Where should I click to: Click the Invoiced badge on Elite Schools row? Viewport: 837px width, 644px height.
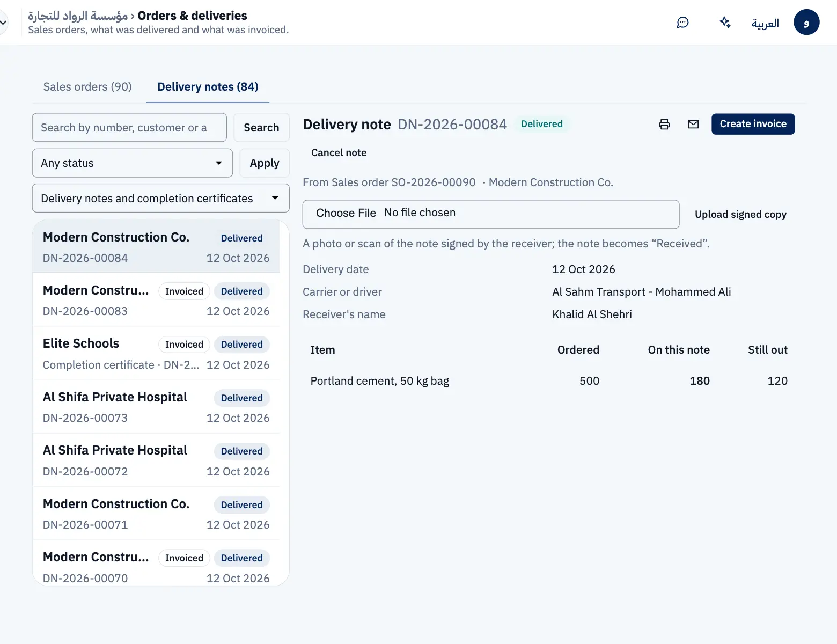(184, 345)
